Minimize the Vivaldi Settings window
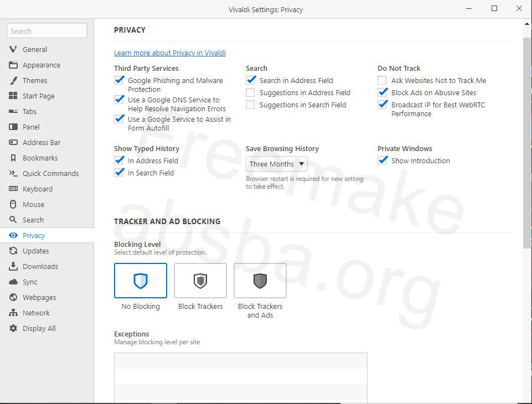Viewport: 532px width, 404px height. pyautogui.click(x=469, y=8)
